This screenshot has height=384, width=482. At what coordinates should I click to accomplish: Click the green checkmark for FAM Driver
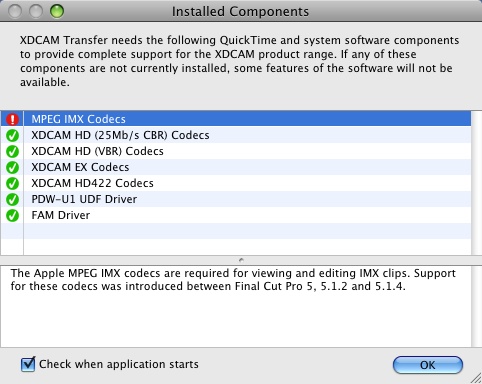pos(12,215)
